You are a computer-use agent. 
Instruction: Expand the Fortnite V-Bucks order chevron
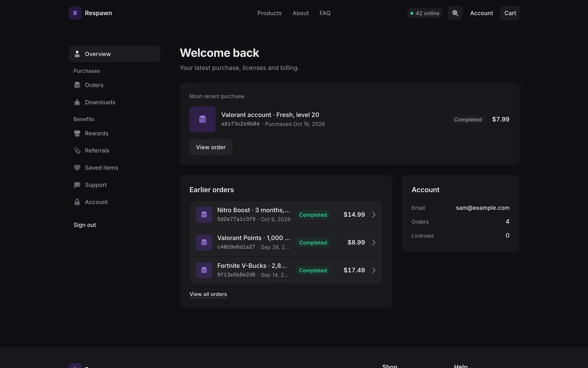[x=374, y=270]
